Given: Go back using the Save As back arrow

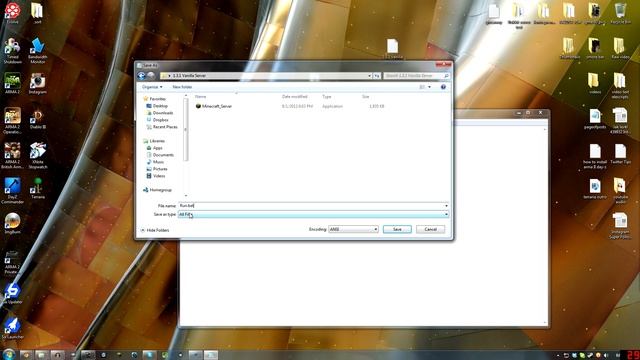Looking at the screenshot, I should pos(142,76).
